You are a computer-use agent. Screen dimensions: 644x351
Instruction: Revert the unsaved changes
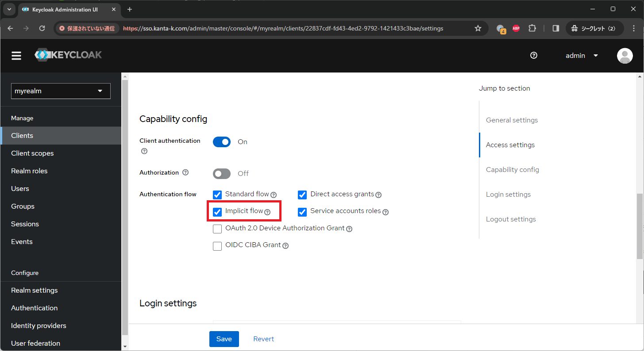coord(263,339)
